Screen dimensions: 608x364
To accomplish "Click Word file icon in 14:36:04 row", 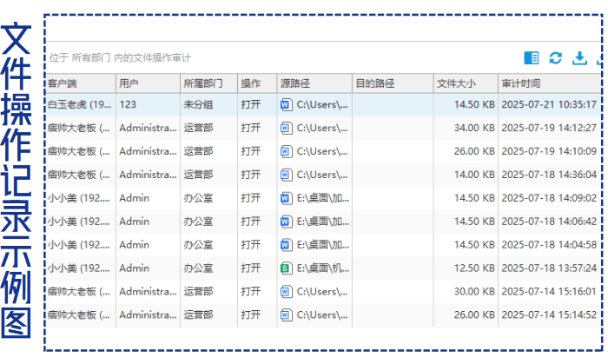I will [x=286, y=175].
